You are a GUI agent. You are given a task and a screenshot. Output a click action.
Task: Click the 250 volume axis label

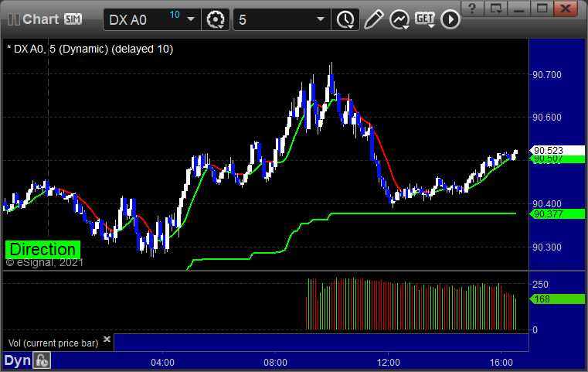540,284
